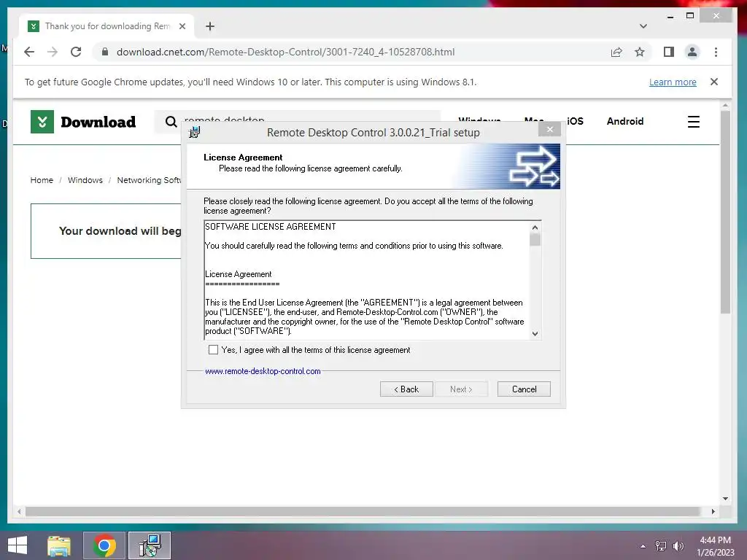Click horizontal scrollbar right arrow
The height and width of the screenshot is (560, 747).
pyautogui.click(x=713, y=511)
